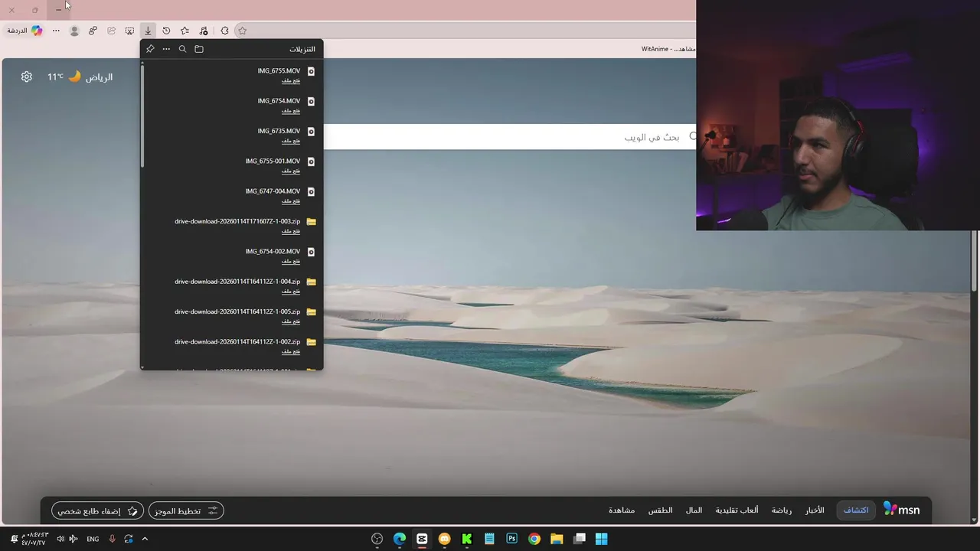This screenshot has height=551, width=980.
Task: Click the إضفاء طابع شخصي personalize button
Action: pyautogui.click(x=97, y=510)
